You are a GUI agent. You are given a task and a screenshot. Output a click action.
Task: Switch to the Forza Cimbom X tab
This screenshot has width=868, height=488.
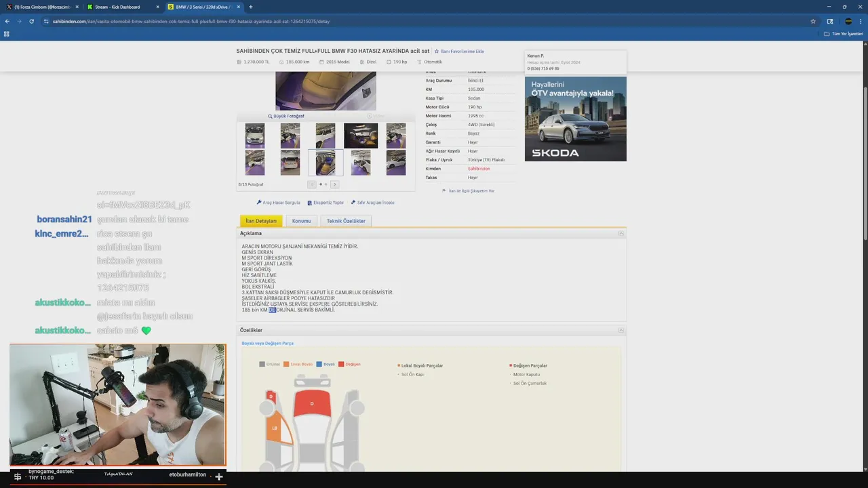coord(41,7)
